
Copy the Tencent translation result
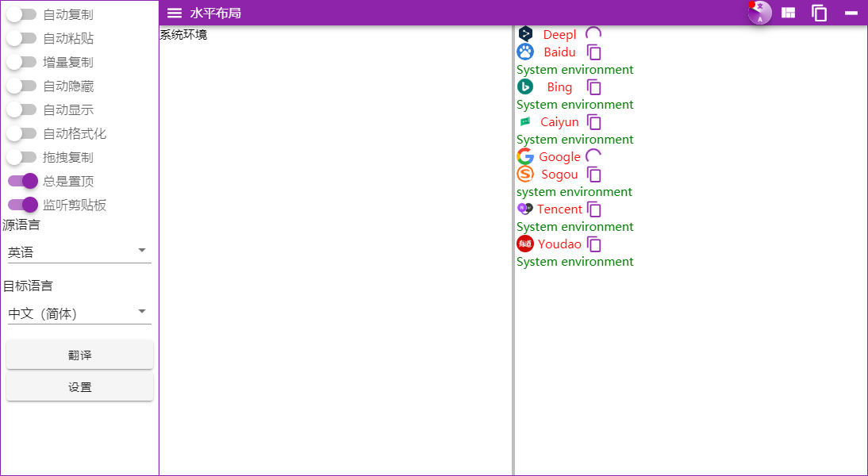pyautogui.click(x=594, y=209)
